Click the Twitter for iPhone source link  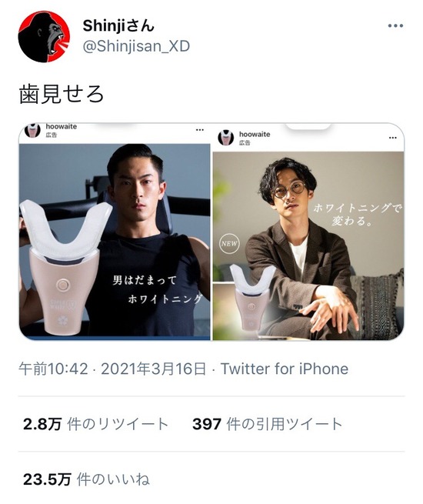point(285,369)
